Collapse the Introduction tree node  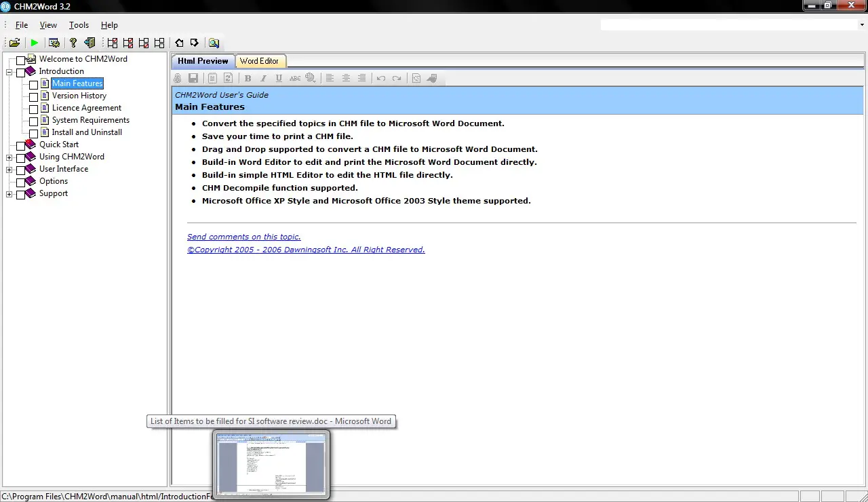(9, 71)
